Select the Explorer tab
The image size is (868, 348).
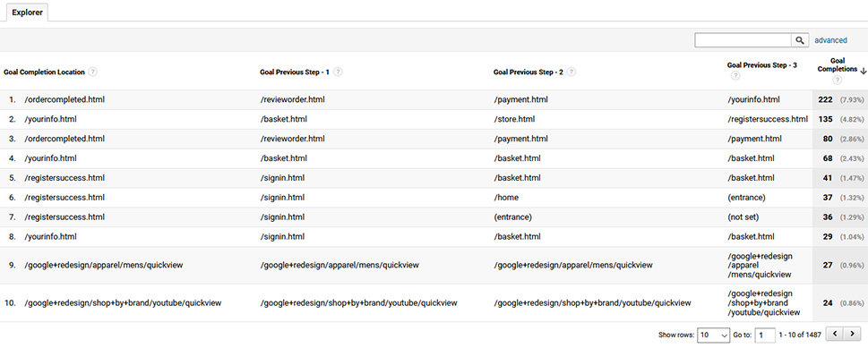pyautogui.click(x=27, y=13)
